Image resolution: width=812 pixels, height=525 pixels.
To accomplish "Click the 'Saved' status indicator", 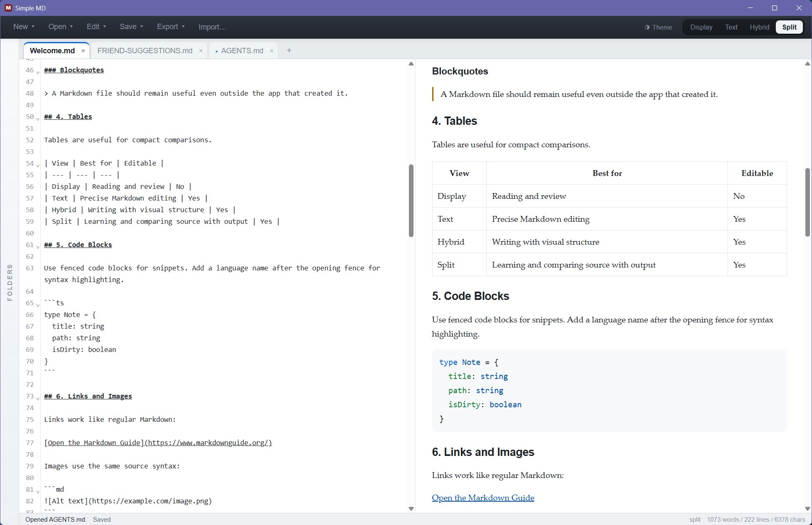I will click(x=102, y=520).
